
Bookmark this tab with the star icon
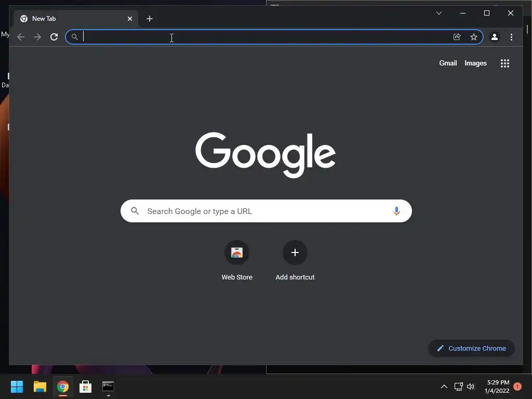click(474, 37)
